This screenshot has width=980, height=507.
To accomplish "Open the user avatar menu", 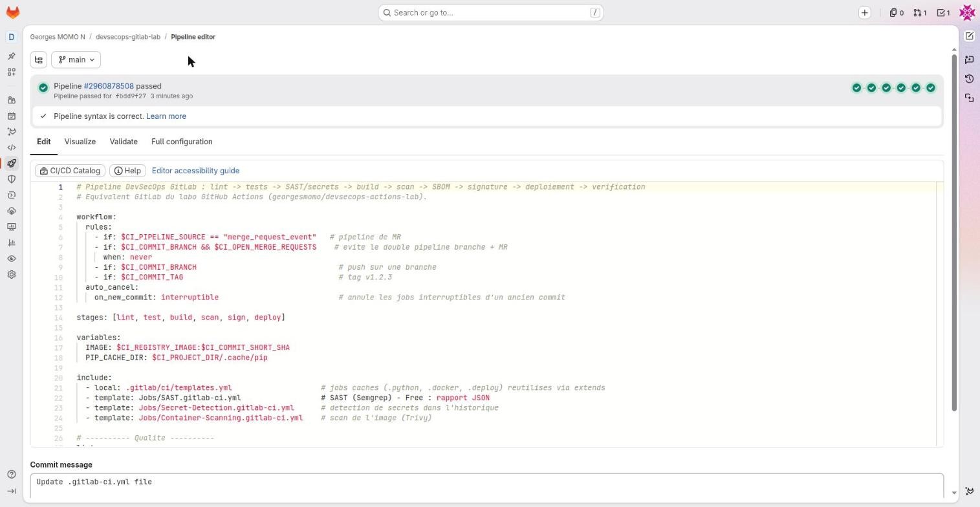I will click(x=967, y=12).
